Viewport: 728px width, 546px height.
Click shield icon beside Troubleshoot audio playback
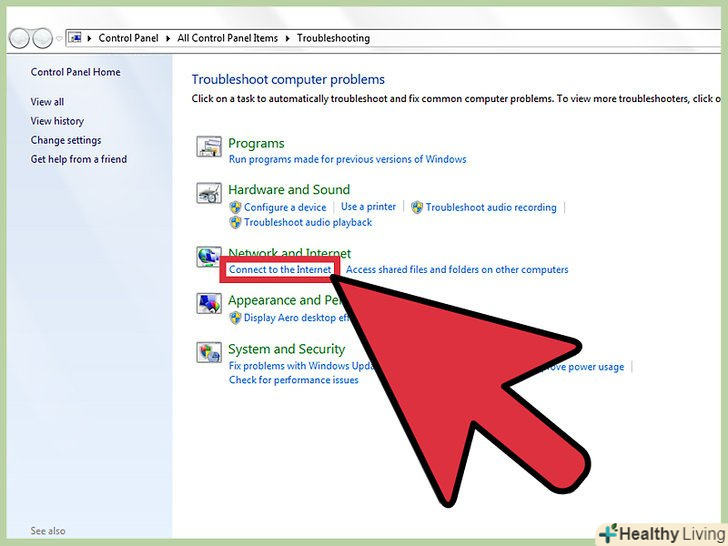[x=235, y=222]
